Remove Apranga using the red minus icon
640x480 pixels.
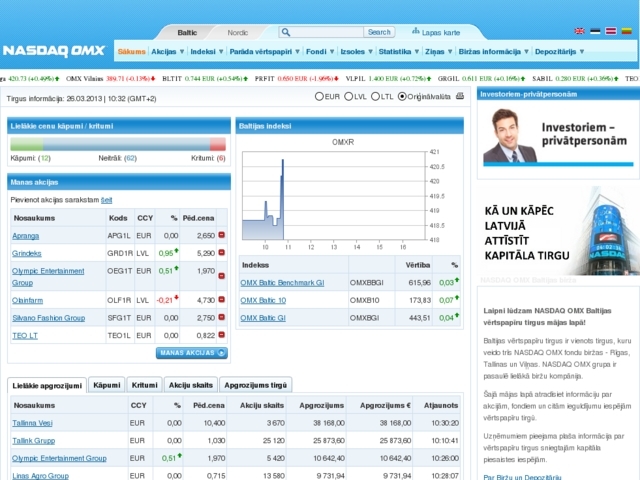point(222,235)
